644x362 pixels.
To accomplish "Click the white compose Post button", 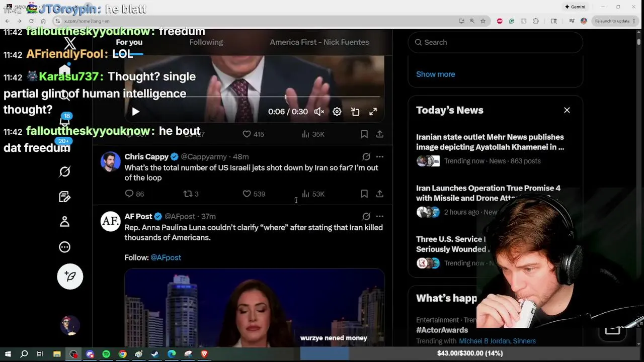I will pos(70,276).
